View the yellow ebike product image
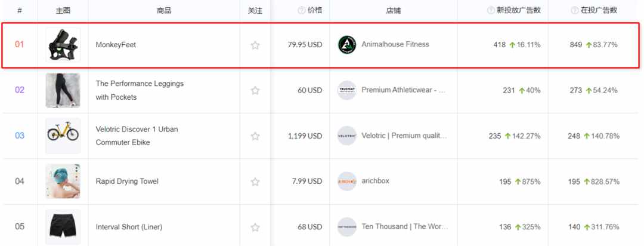 tap(63, 136)
